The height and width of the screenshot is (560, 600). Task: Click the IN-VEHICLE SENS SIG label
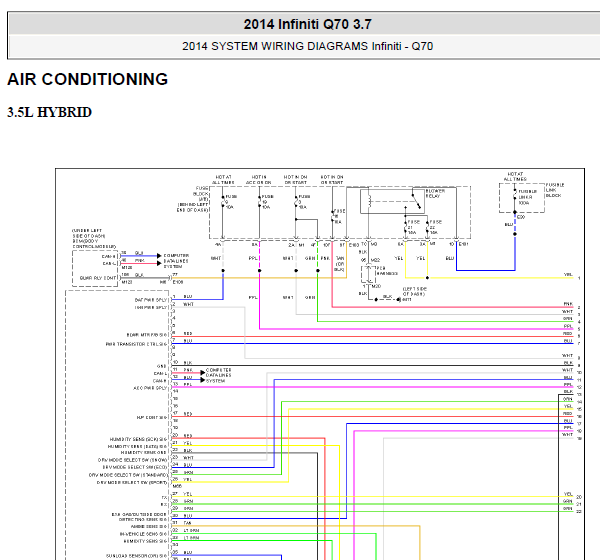pos(143,534)
